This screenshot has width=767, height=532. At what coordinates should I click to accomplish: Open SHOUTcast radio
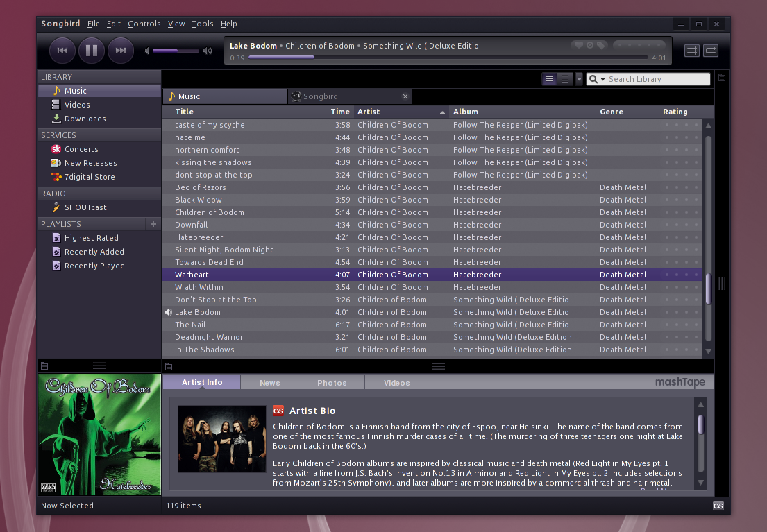click(x=100, y=207)
